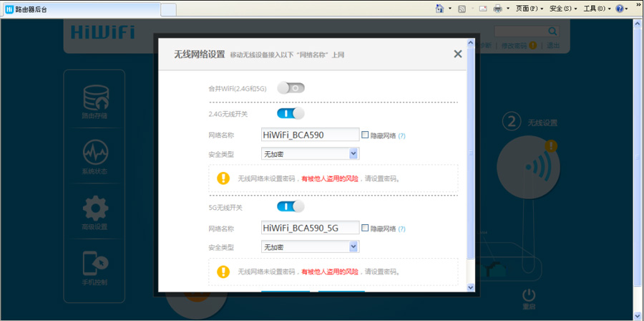Click the 退出 logout link
Viewport: 644px width, 321px height.
pyautogui.click(x=553, y=46)
